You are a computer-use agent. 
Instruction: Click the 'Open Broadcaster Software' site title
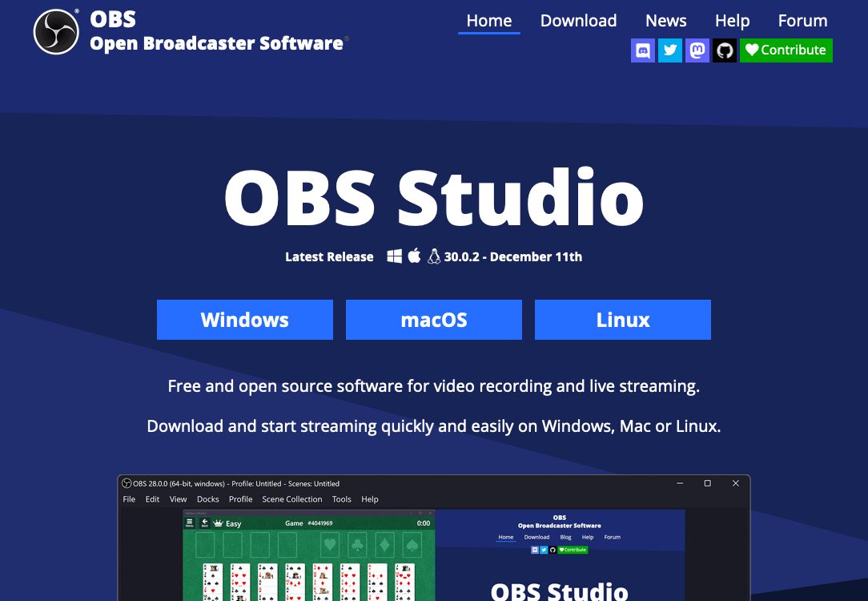click(x=216, y=43)
